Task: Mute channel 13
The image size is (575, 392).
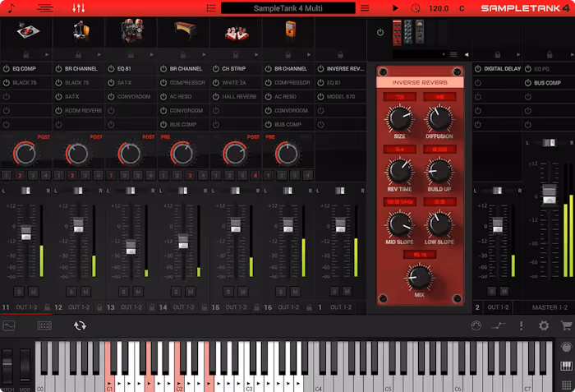Action: pyautogui.click(x=138, y=293)
